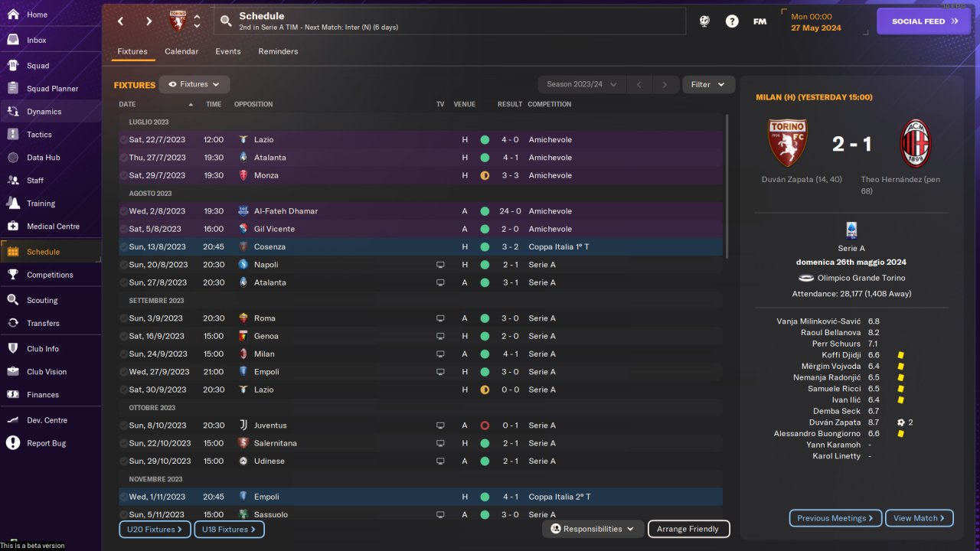Image resolution: width=980 pixels, height=551 pixels.
Task: Toggle the check mark beside Udinese fixture
Action: [x=124, y=461]
